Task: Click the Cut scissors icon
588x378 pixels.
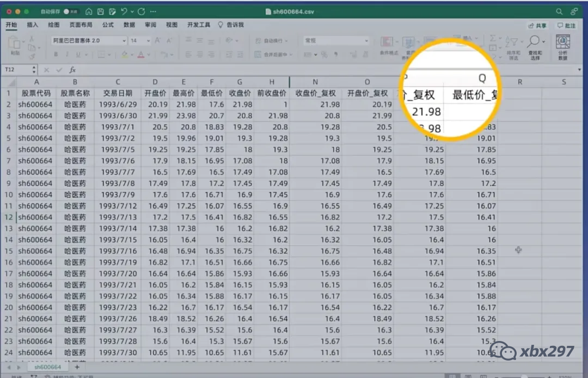Action: tap(32, 39)
